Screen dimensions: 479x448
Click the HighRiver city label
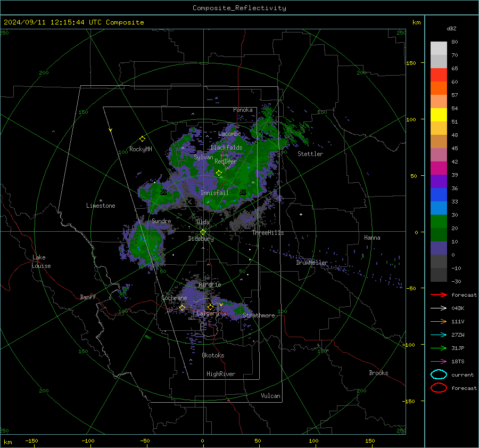point(221,374)
